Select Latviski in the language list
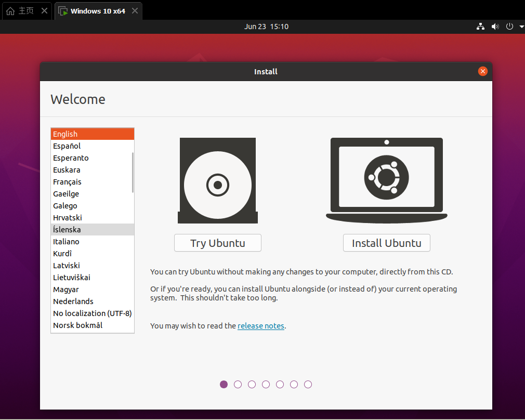The image size is (525, 420). tap(91, 266)
